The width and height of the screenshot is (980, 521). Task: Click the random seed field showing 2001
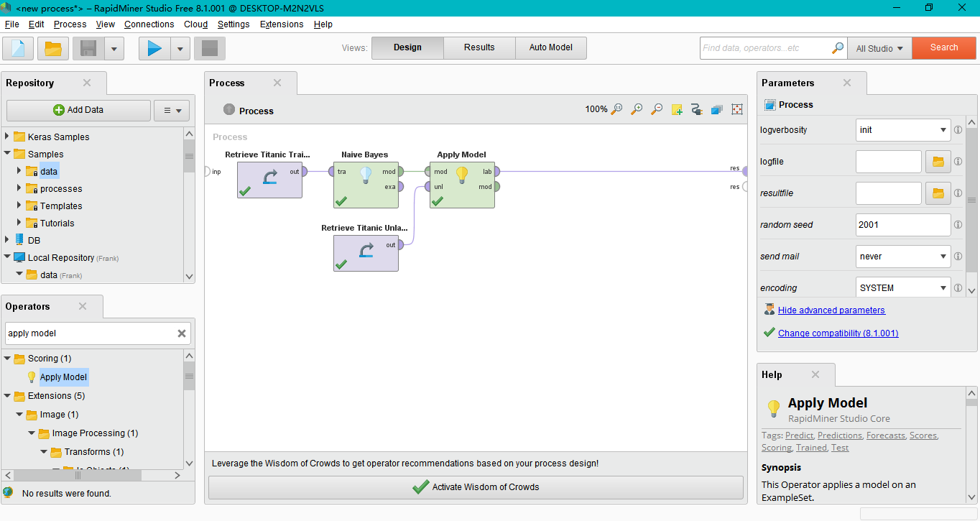pyautogui.click(x=903, y=225)
